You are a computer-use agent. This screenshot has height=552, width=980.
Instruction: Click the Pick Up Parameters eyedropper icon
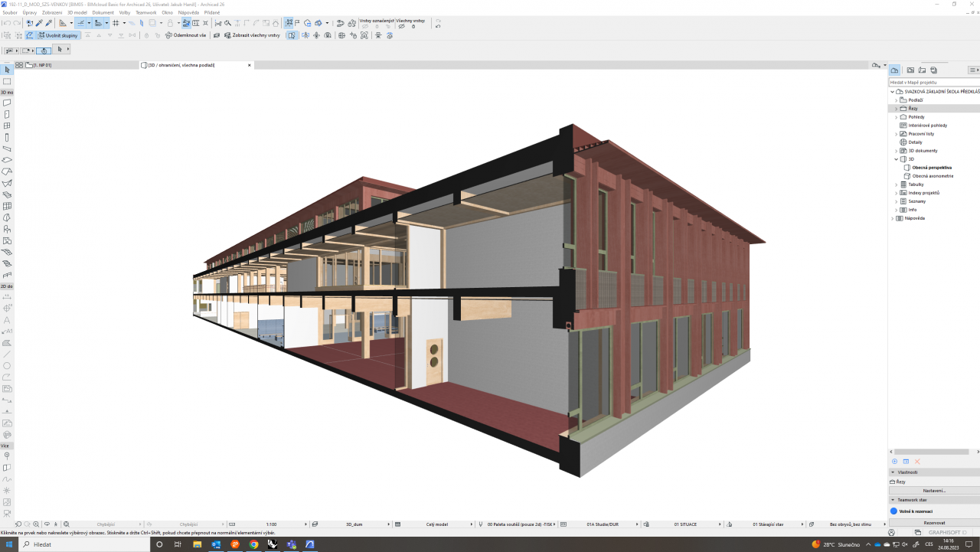tap(39, 23)
